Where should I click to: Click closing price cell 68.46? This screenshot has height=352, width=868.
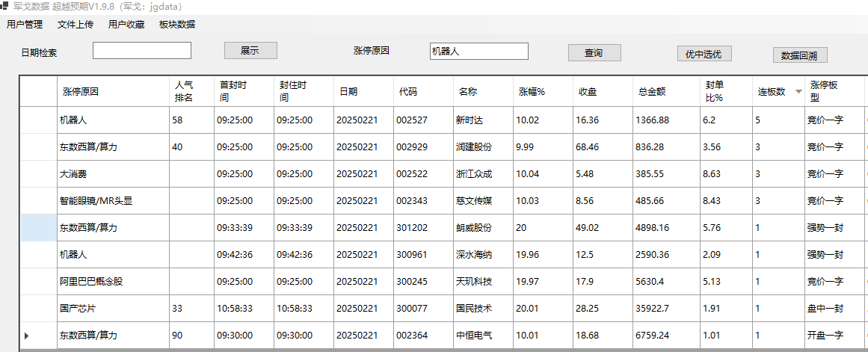(603, 147)
